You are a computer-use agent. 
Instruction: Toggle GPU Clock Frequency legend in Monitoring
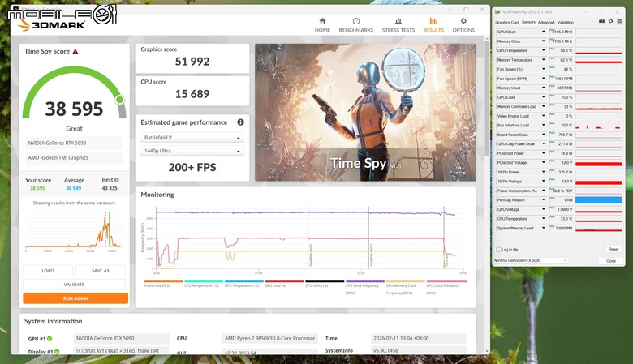446,288
